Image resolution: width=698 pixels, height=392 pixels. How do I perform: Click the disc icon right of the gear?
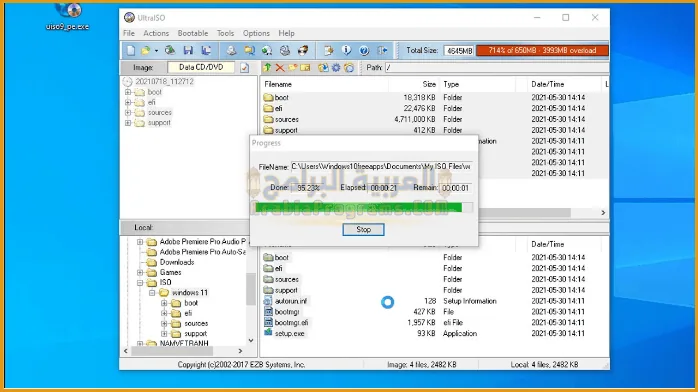(x=349, y=68)
